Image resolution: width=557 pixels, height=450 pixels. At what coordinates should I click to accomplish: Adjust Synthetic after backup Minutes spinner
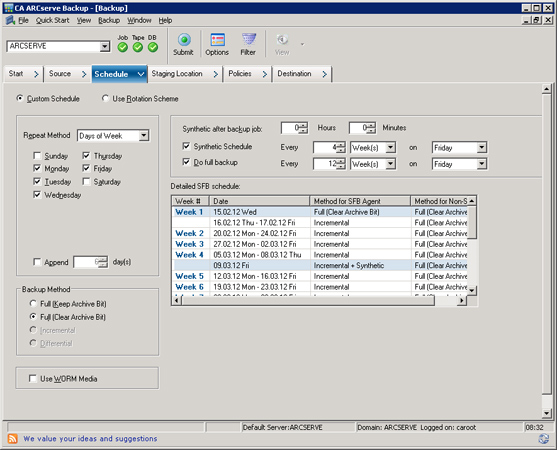pos(371,128)
